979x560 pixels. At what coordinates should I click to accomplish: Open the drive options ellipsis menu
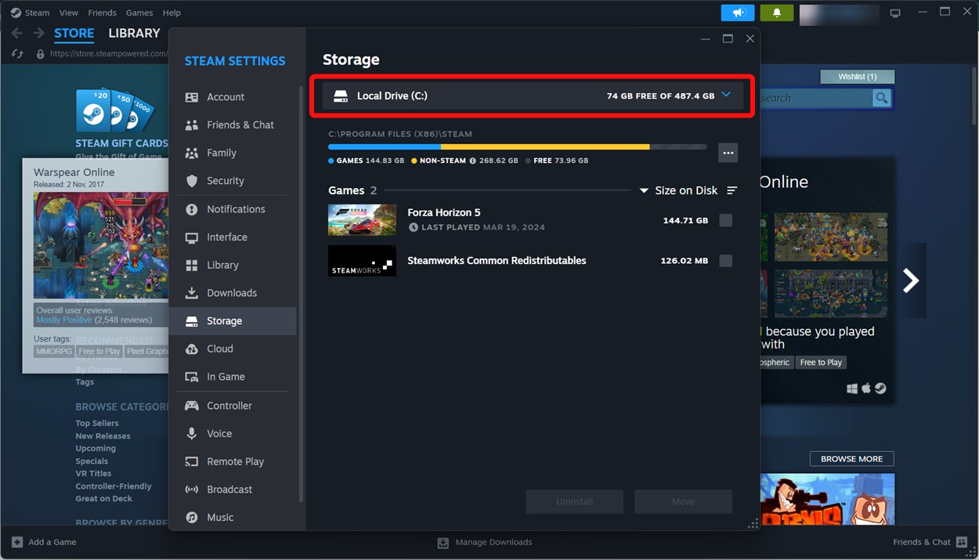coord(728,152)
